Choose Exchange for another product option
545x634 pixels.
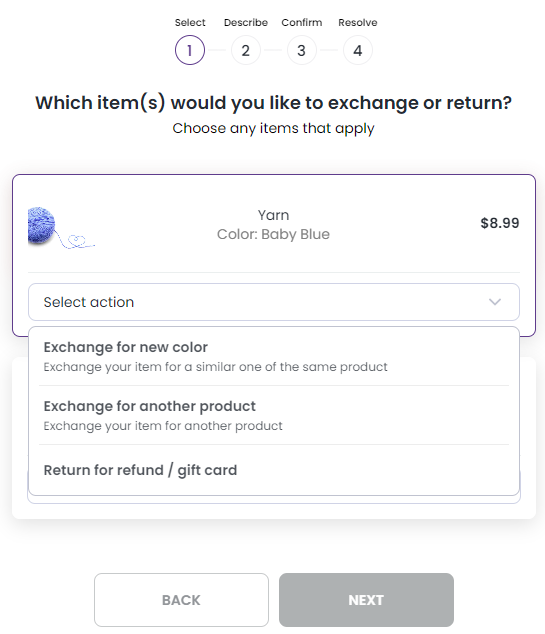(274, 415)
